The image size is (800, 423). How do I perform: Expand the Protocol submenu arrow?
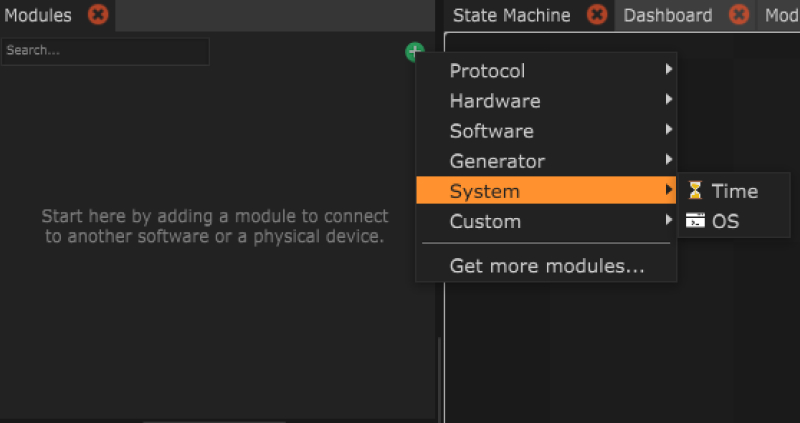[x=668, y=71]
